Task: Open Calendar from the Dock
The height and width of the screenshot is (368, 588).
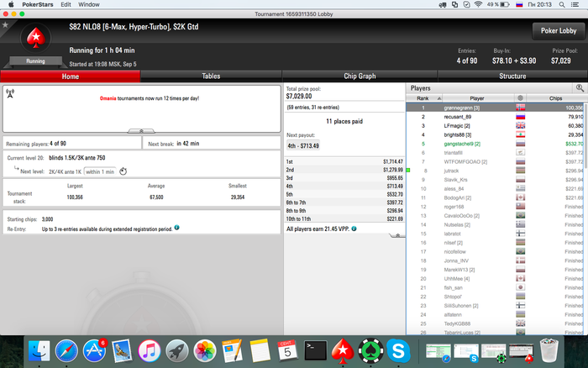Action: tap(287, 351)
